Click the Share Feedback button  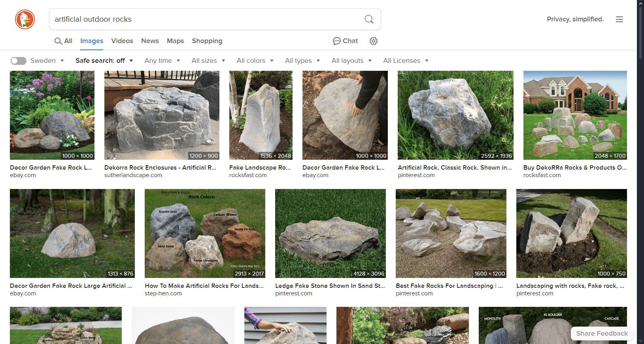click(602, 334)
